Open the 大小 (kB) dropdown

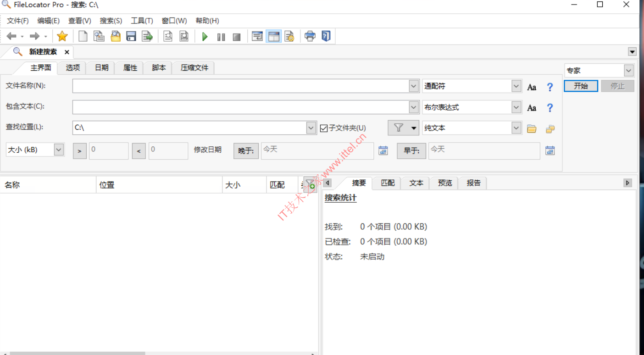tap(59, 150)
